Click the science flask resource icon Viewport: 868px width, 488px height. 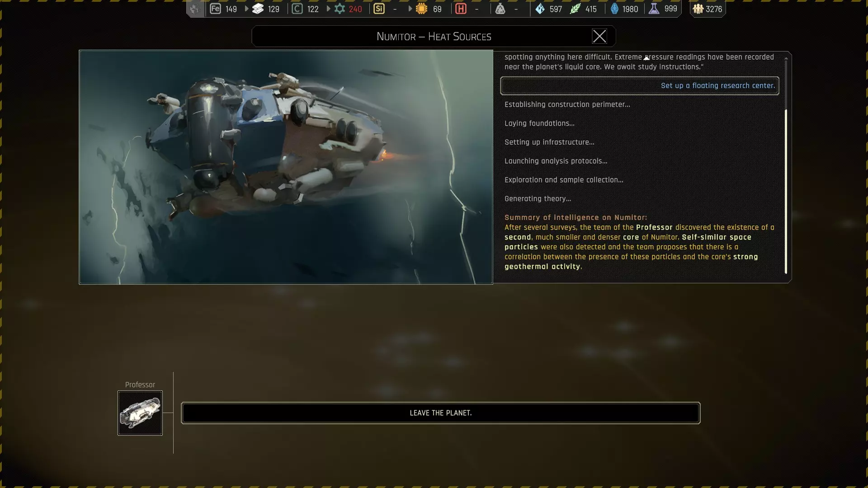[x=654, y=9]
